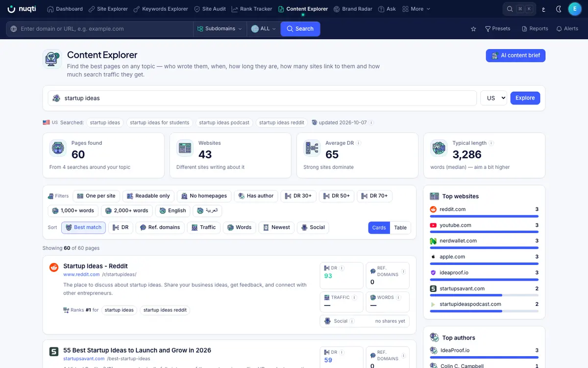Open Reports

pos(535,29)
